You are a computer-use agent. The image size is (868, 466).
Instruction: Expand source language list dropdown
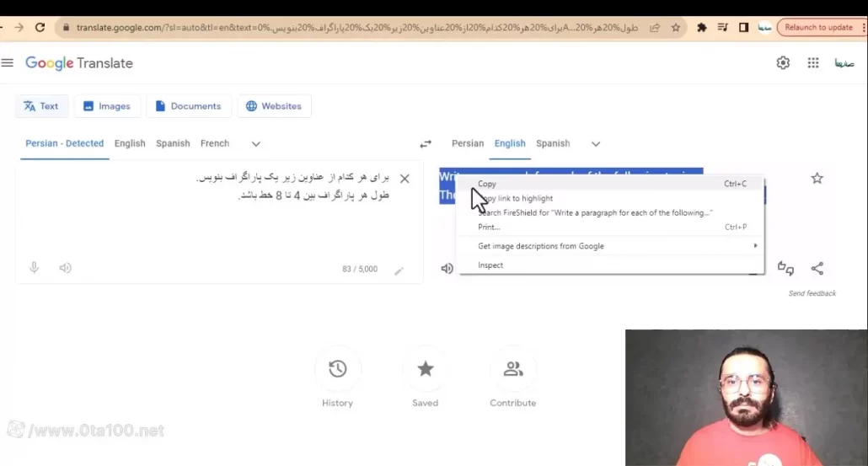coord(256,144)
